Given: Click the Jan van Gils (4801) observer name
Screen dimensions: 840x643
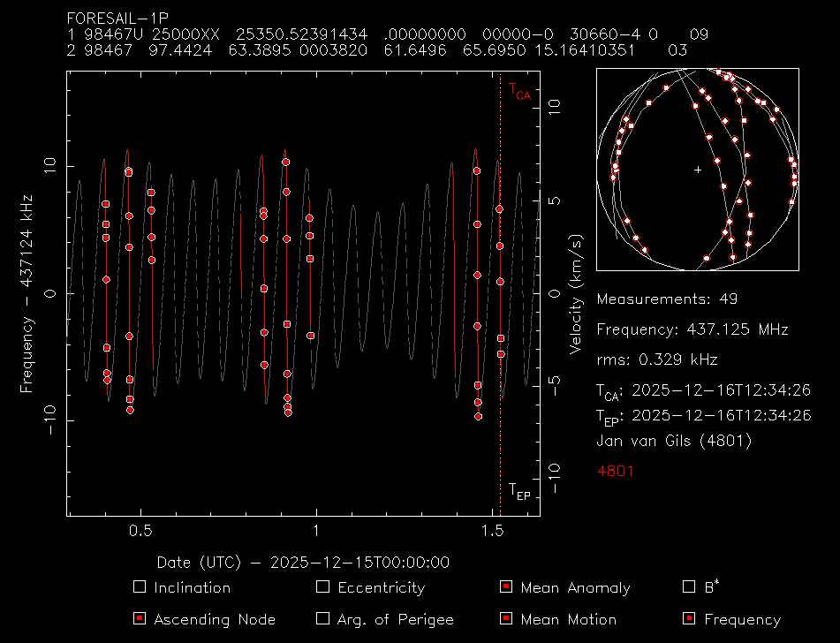Looking at the screenshot, I should tap(675, 440).
